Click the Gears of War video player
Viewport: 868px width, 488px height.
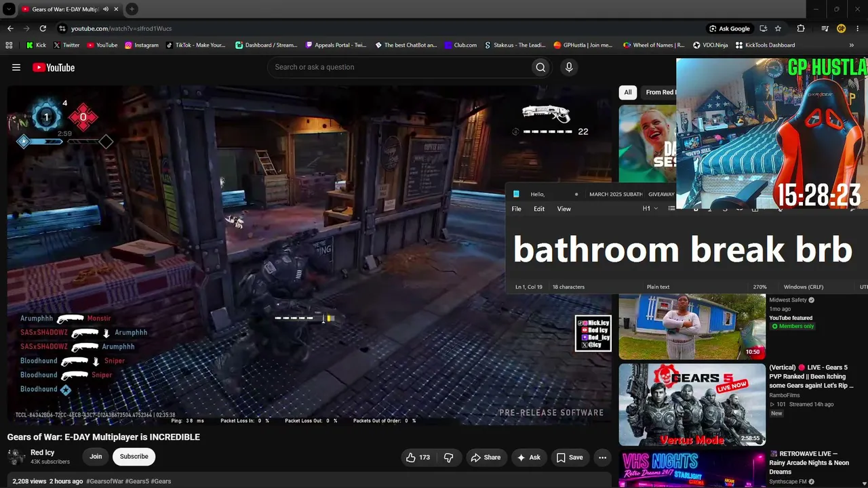click(309, 255)
